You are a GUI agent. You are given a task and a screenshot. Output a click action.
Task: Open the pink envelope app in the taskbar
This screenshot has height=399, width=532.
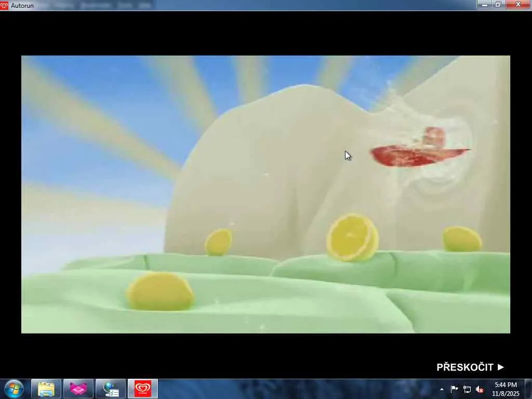78,389
